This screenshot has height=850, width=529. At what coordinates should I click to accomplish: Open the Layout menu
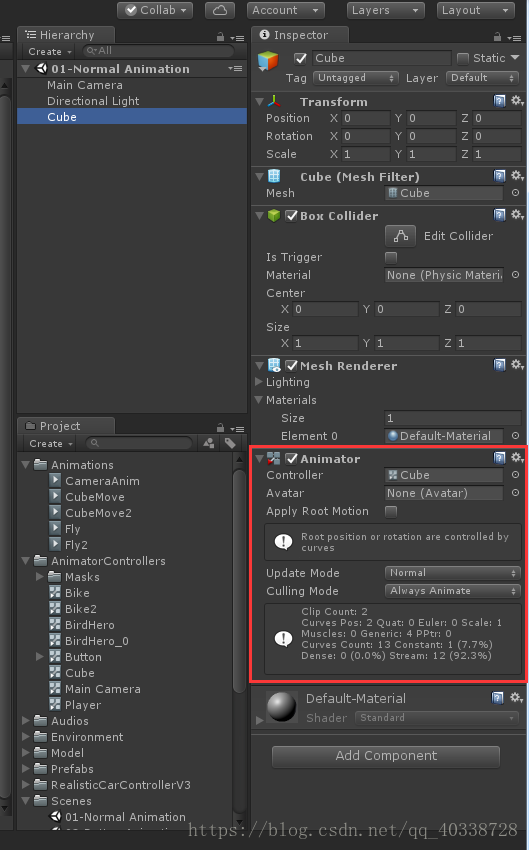475,10
